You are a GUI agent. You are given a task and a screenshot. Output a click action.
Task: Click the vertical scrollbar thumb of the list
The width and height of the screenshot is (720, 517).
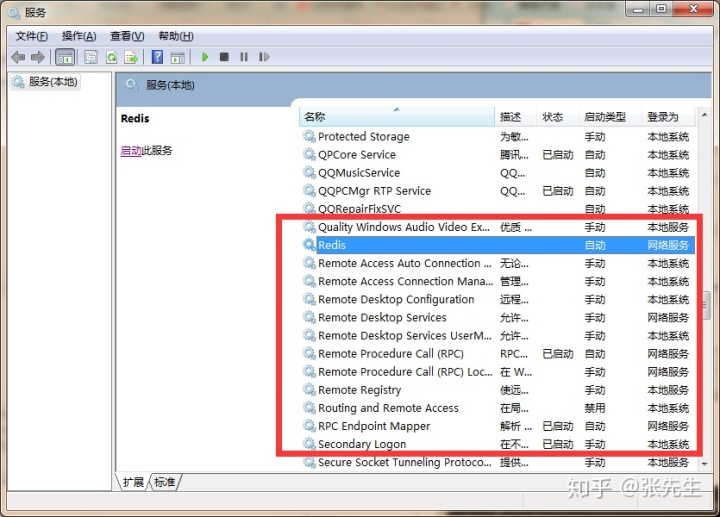tap(704, 304)
